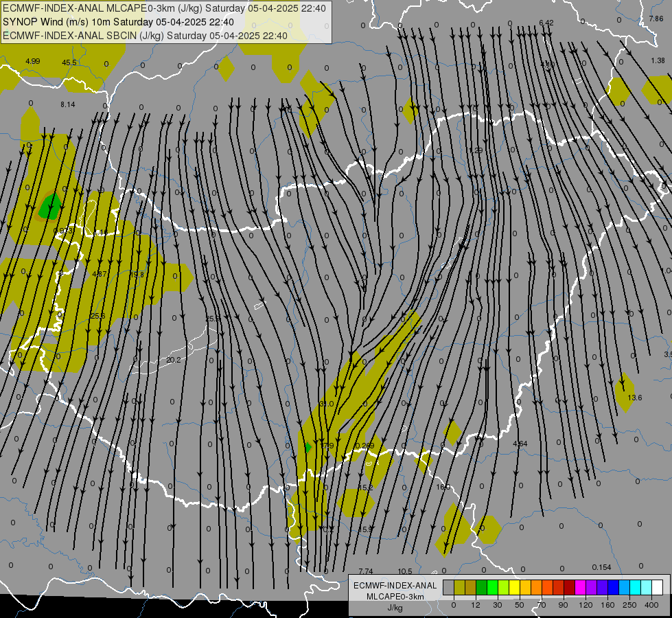Select the dark green legend swatch

(x=481, y=587)
